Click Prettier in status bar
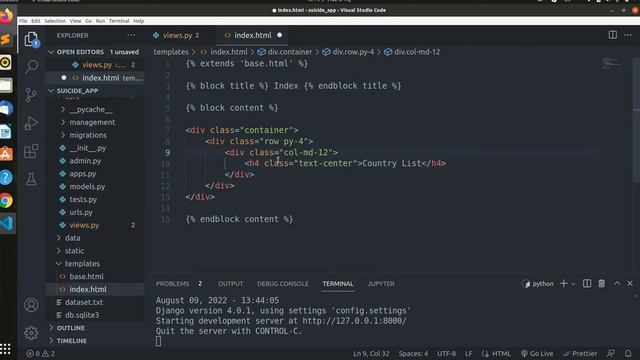640x360 pixels. tap(580, 353)
